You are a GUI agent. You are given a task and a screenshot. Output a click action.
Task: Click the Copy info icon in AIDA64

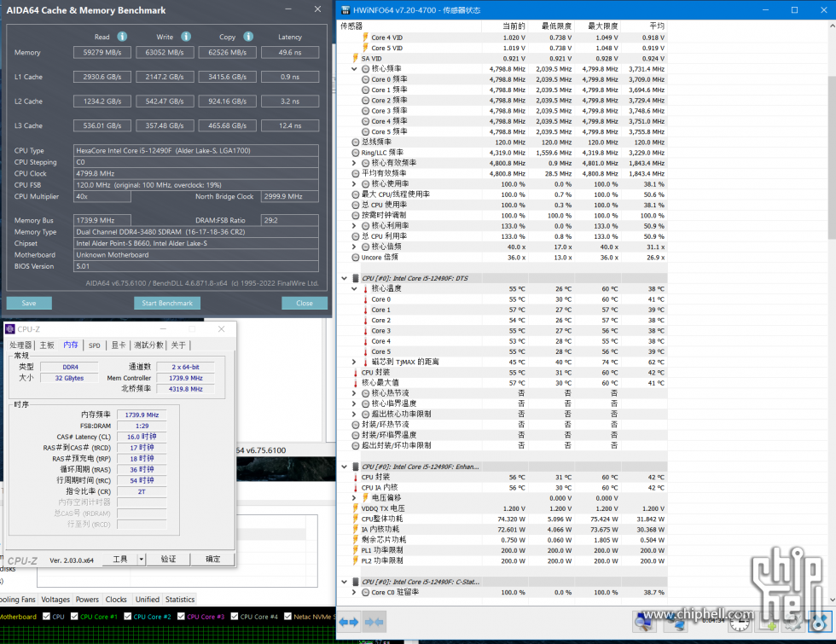[248, 36]
